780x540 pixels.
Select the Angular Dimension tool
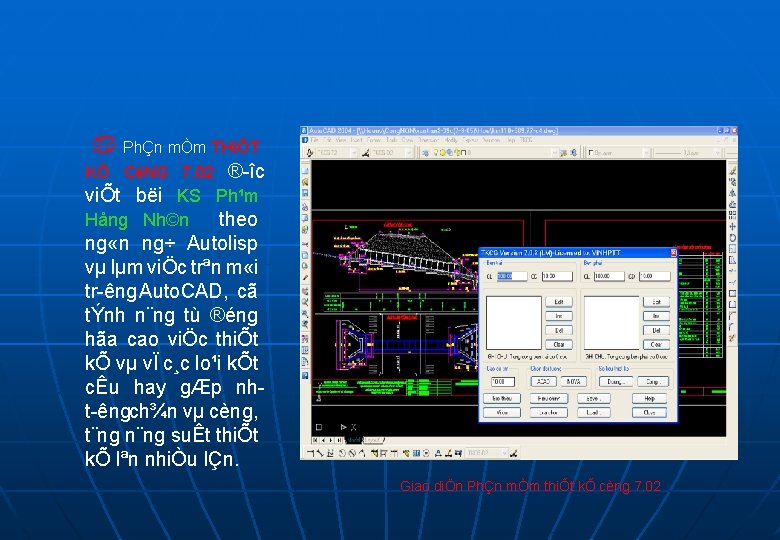click(362, 453)
